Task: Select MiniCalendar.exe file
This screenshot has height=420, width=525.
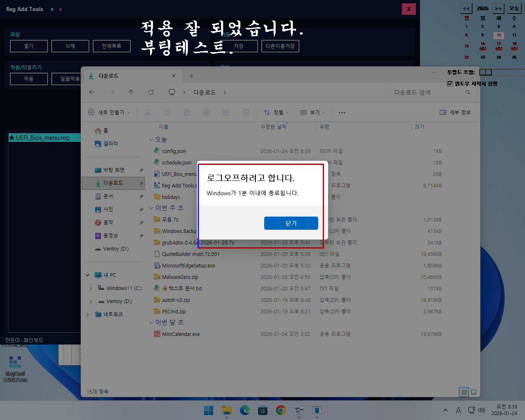Action: click(180, 334)
